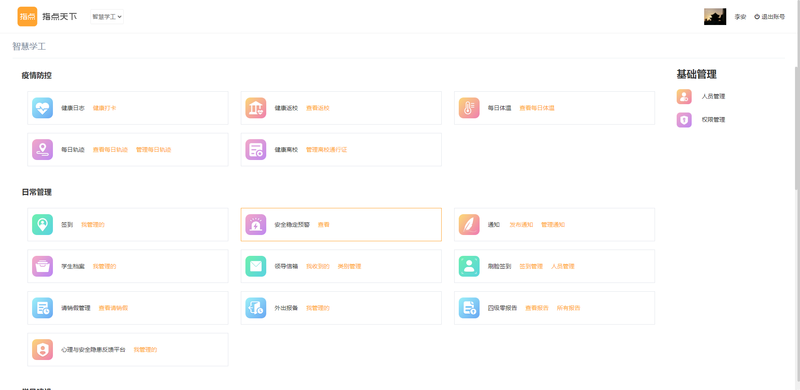Open the 健康日志 heart icon
This screenshot has width=800, height=390.
click(x=42, y=108)
